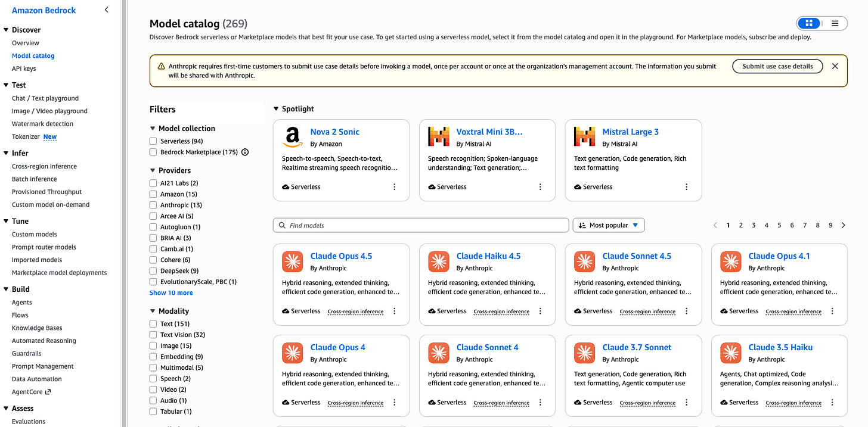
Task: Open Claude Sonnet 4 card options menu
Action: [x=540, y=403]
